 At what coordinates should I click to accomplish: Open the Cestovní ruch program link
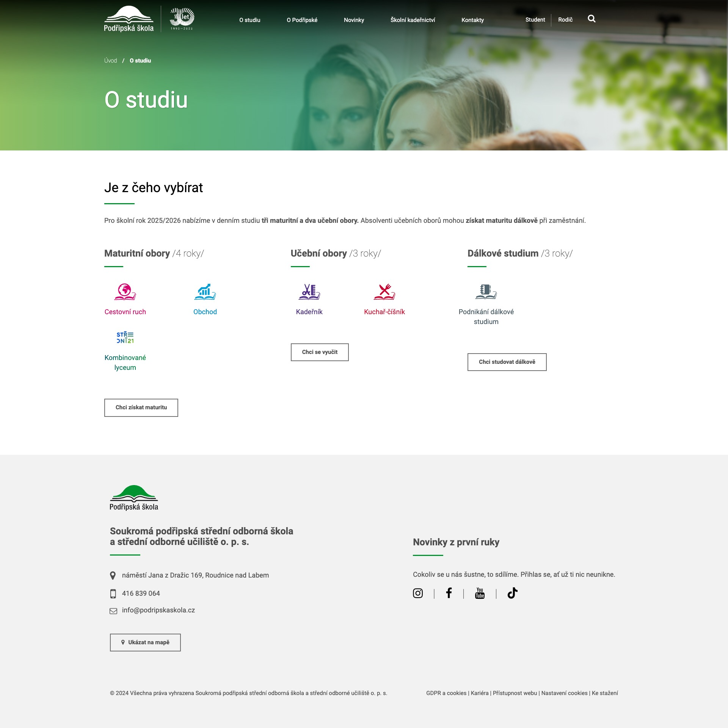click(125, 312)
